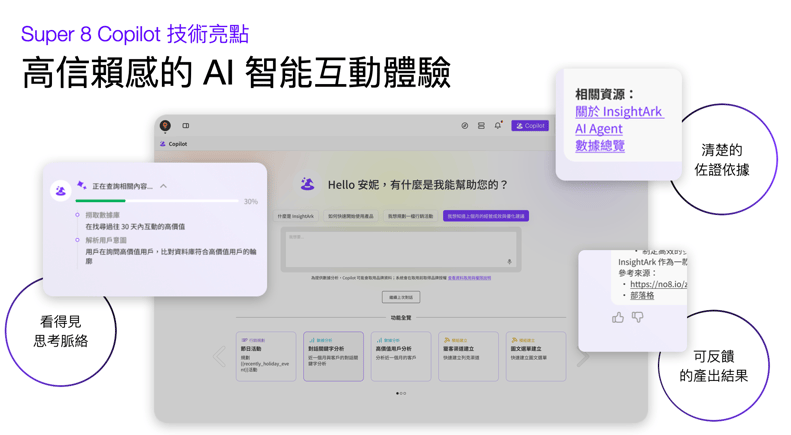Open the https://no8.io reference link
791x435 pixels.
658,284
